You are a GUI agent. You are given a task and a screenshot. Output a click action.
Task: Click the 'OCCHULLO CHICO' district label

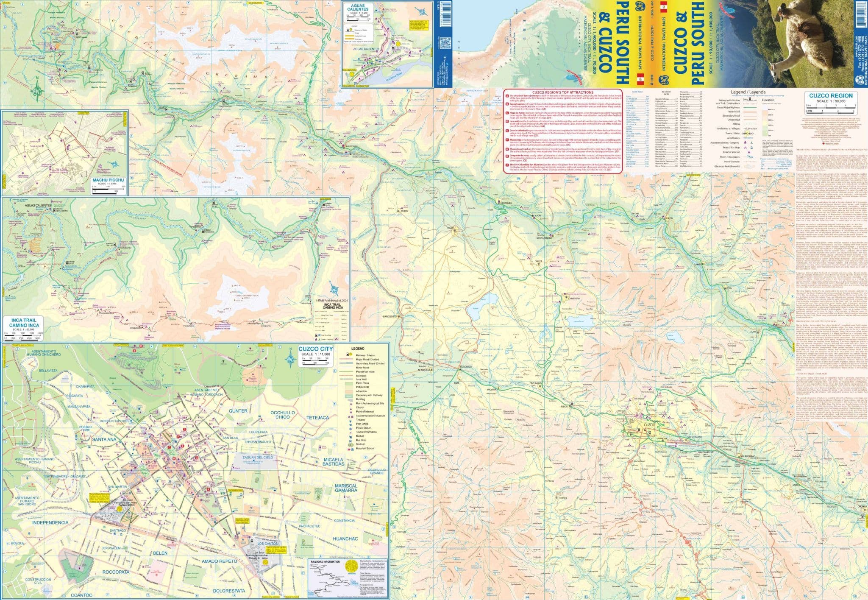click(x=284, y=414)
